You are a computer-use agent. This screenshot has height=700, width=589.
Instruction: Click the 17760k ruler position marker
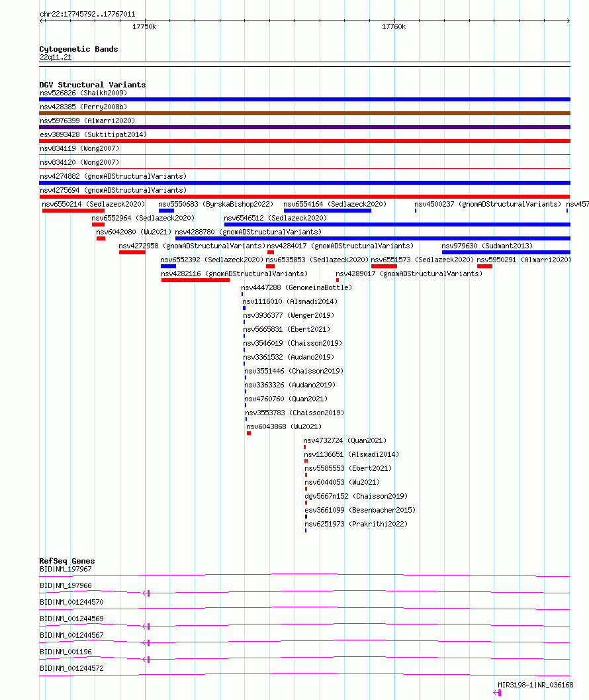click(394, 26)
